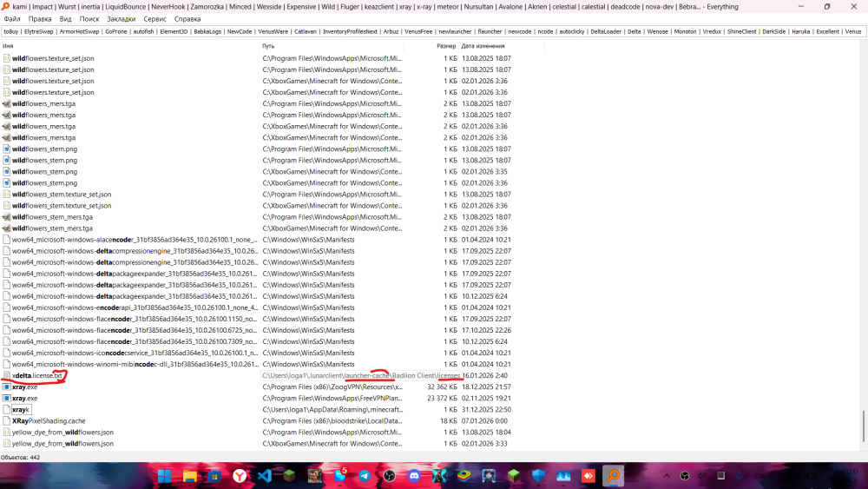
Task: Open OBS Studio from the taskbar
Action: click(389, 476)
